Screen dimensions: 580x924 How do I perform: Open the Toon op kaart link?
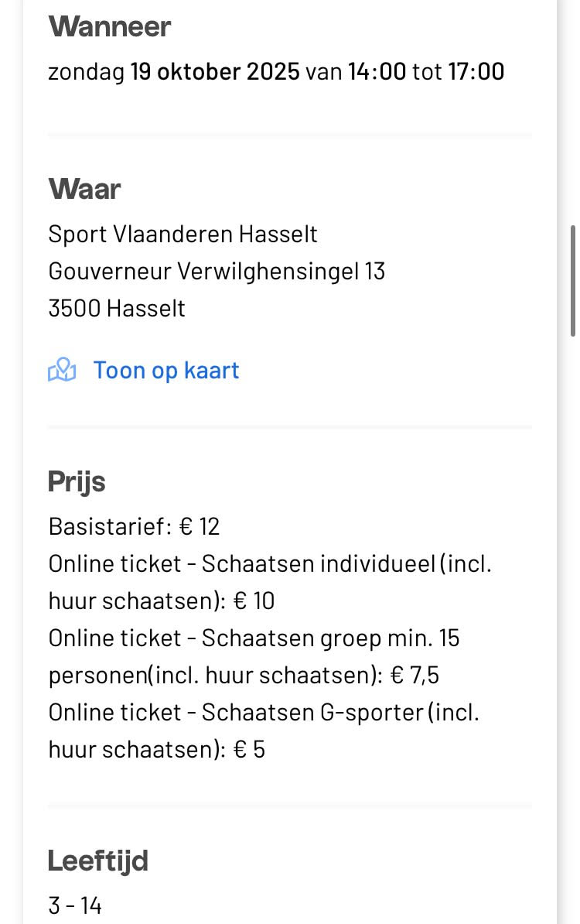[166, 371]
